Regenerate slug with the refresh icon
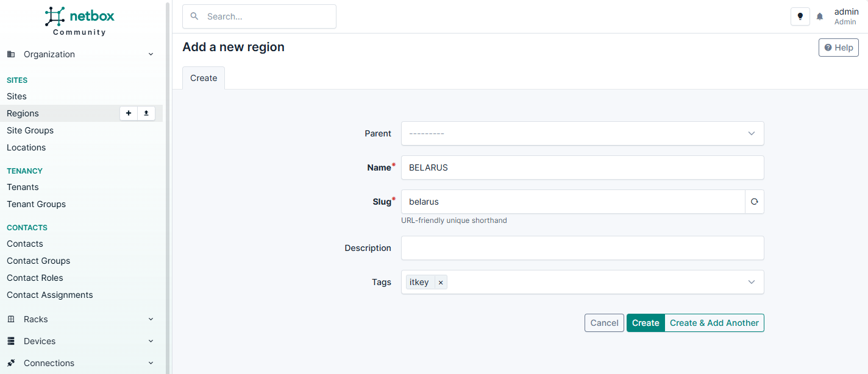 click(754, 202)
